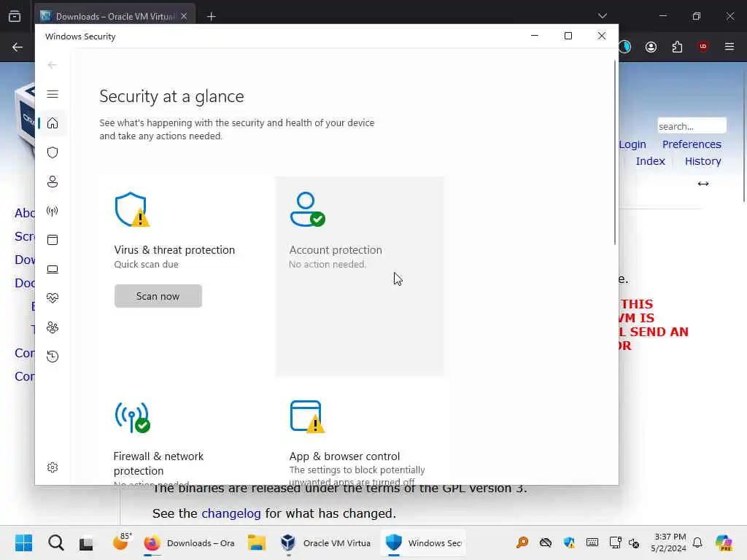Select Windows Security taskbar item
The width and height of the screenshot is (747, 560).
pos(423,542)
